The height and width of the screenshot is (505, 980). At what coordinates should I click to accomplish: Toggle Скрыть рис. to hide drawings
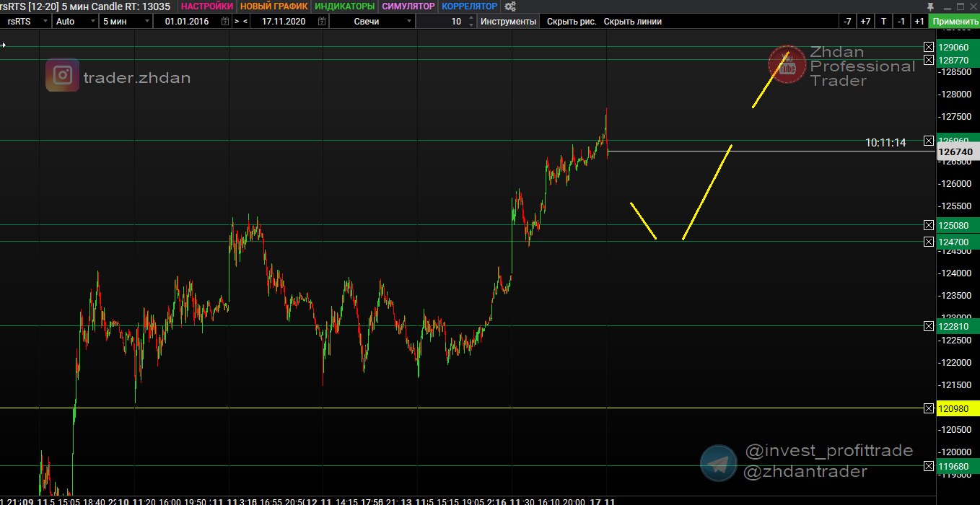coord(572,22)
